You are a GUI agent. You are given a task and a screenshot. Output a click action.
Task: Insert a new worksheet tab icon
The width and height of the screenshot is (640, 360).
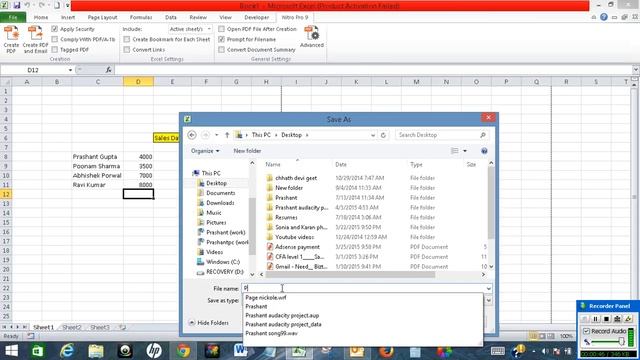click(122, 327)
